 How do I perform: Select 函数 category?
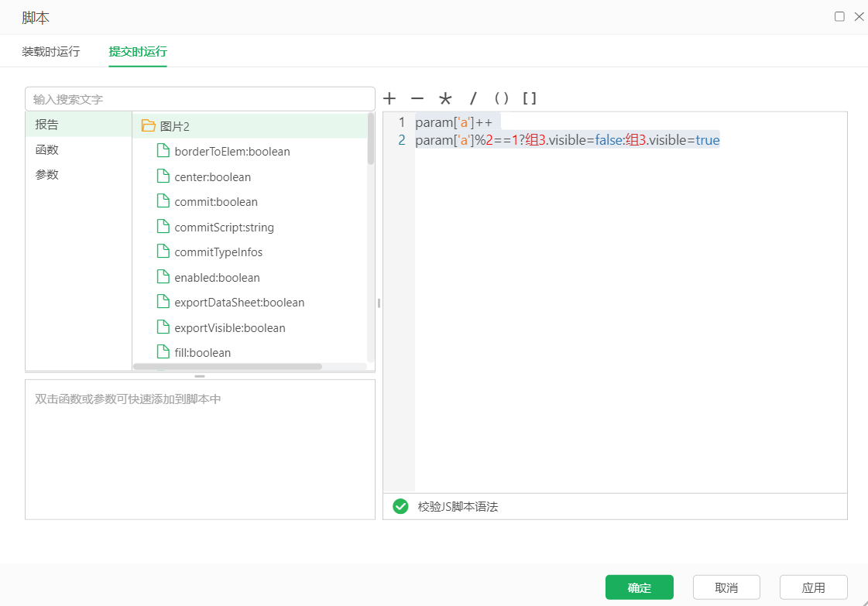(x=79, y=150)
